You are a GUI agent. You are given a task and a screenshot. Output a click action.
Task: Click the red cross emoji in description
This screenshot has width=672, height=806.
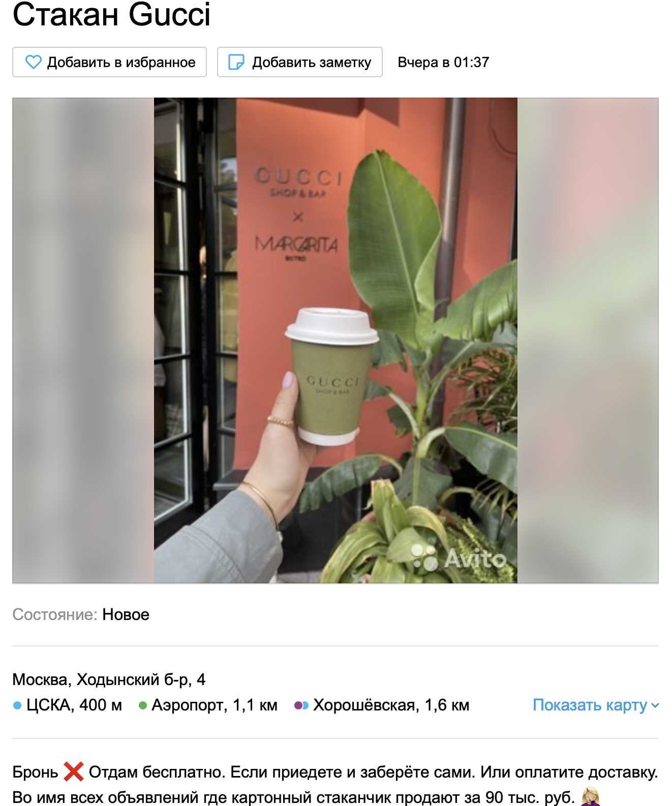(x=74, y=771)
